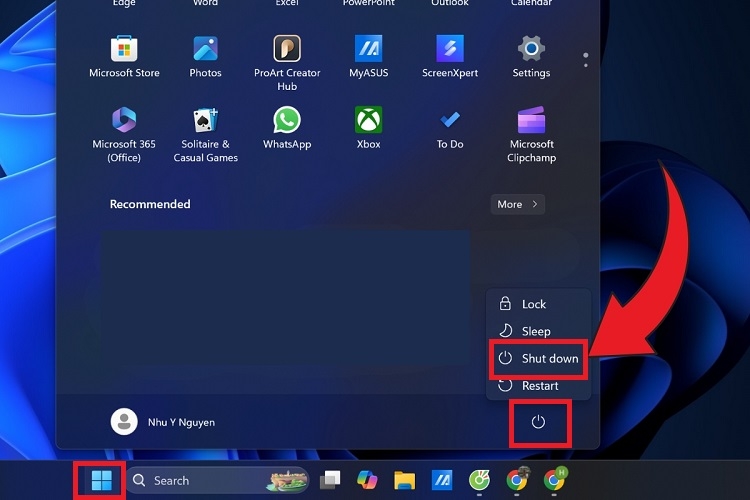Screen dimensions: 750x500
Task: Click the green circular taskbar app icon
Action: 479,480
